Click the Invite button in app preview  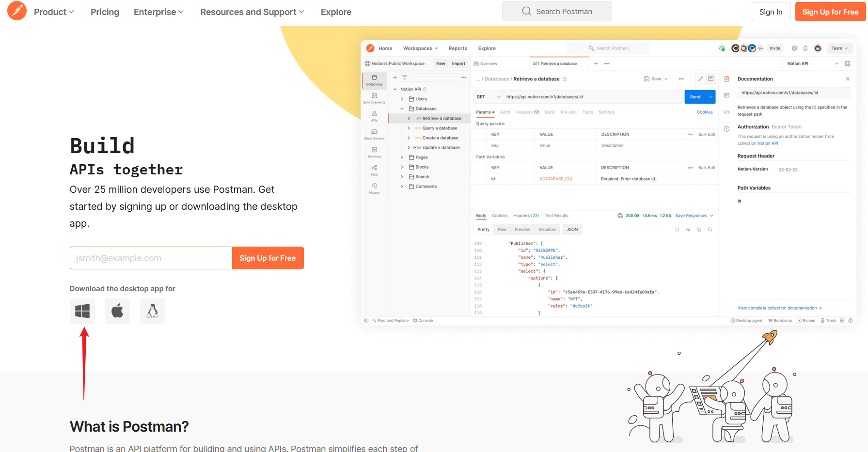[775, 48]
